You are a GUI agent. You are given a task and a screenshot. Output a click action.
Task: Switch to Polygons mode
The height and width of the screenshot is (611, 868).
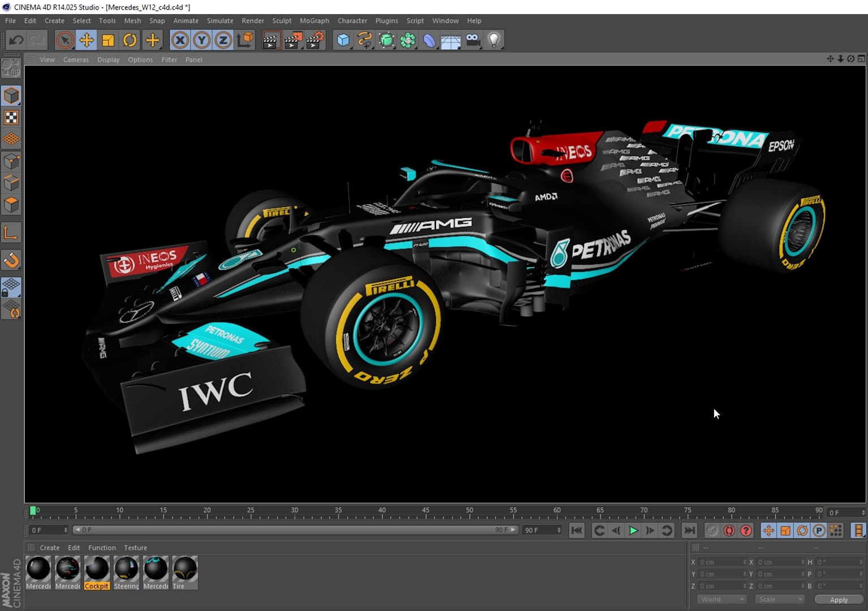click(x=11, y=205)
